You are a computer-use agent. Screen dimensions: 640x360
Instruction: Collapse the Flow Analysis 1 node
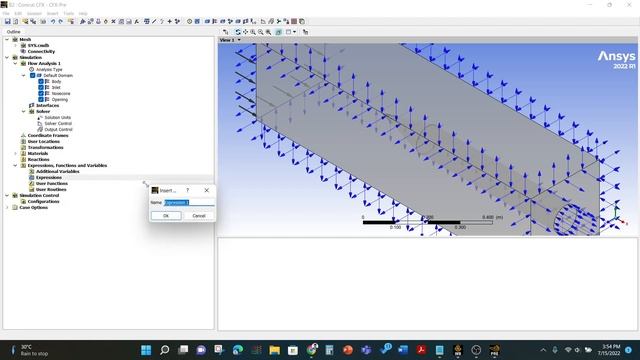15,63
